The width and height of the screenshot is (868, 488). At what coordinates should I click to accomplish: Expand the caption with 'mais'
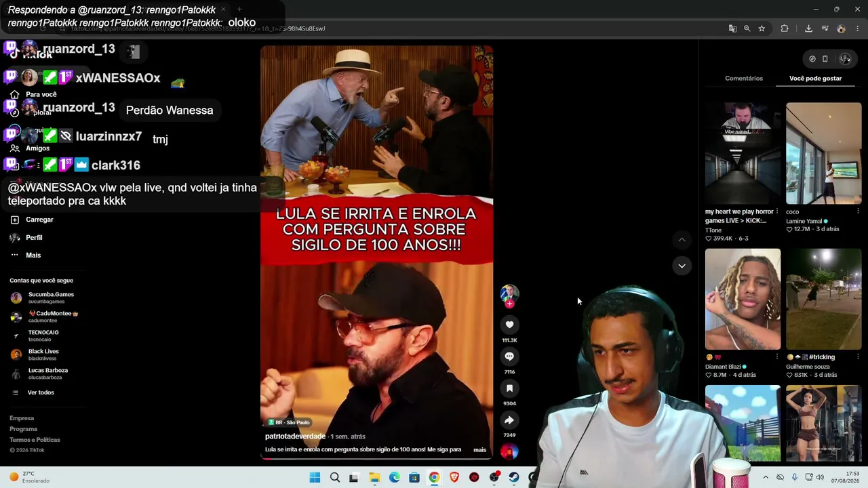pos(479,450)
